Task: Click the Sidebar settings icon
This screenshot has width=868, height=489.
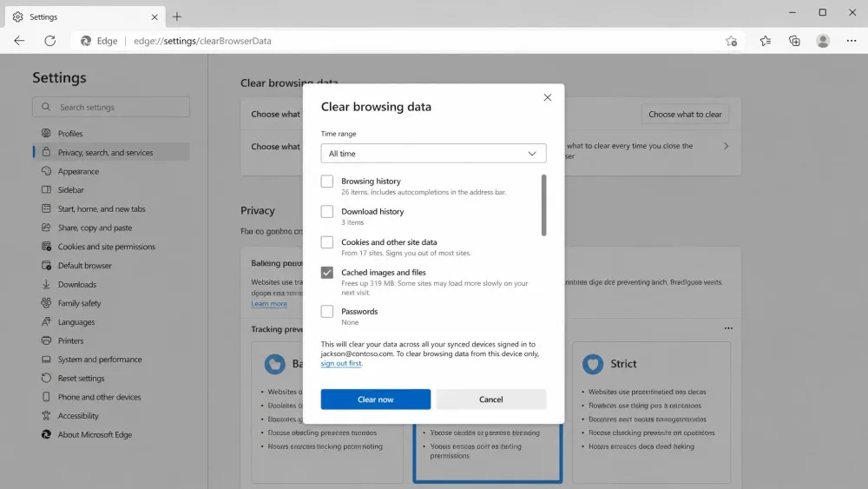Action: [x=46, y=189]
